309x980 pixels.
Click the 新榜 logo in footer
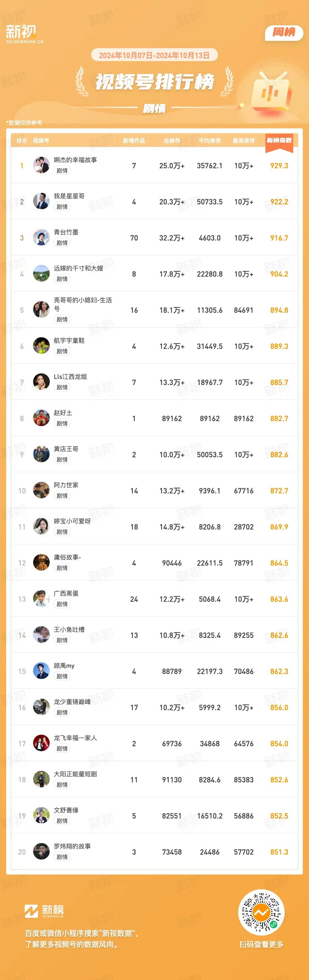[x=44, y=911]
